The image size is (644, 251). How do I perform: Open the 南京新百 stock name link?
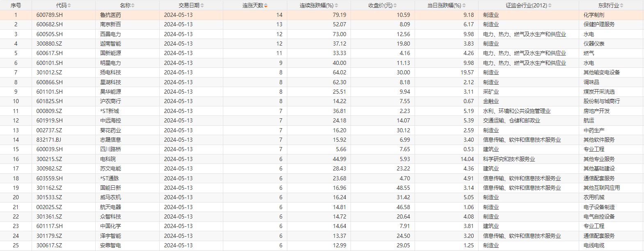click(x=110, y=24)
